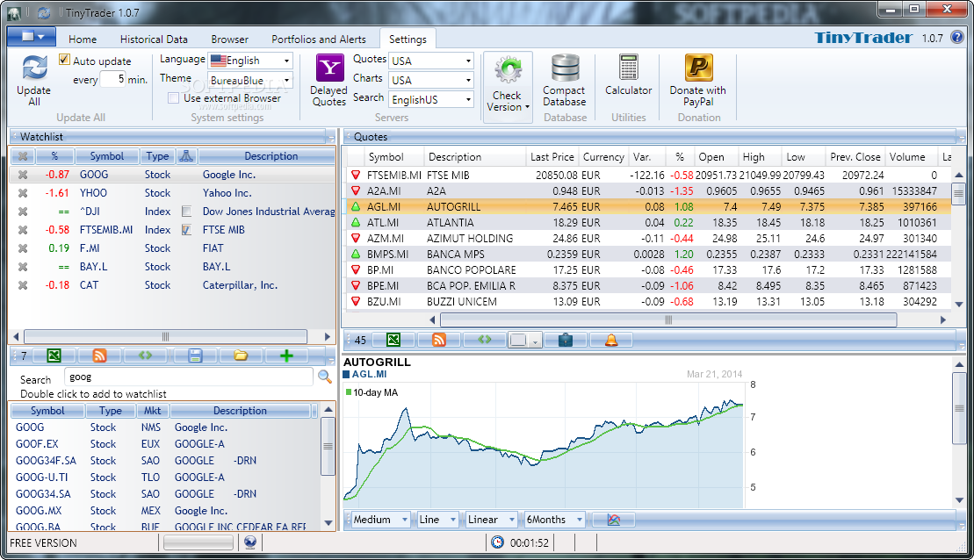
Task: Sort search results by Mkt column
Action: pyautogui.click(x=152, y=411)
